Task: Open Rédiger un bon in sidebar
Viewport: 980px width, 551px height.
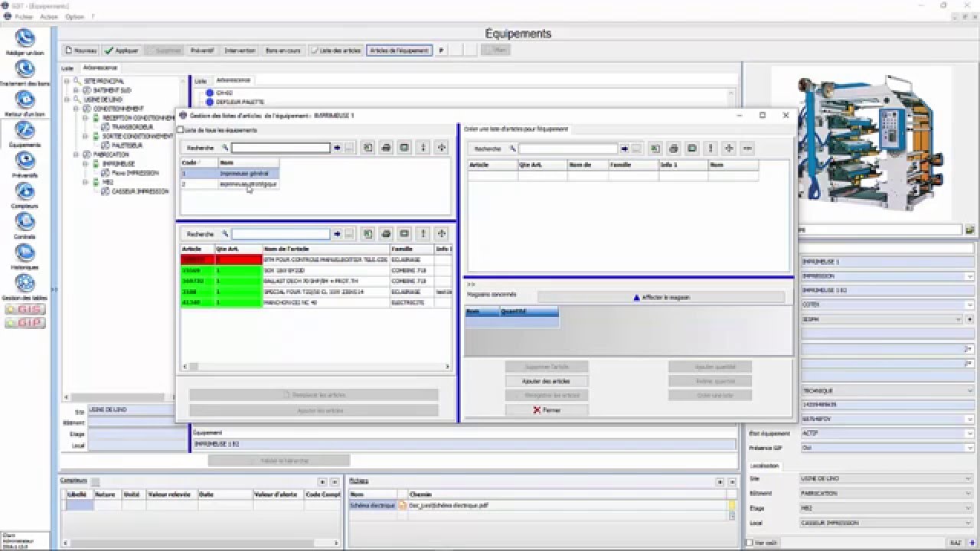Action: [25, 38]
